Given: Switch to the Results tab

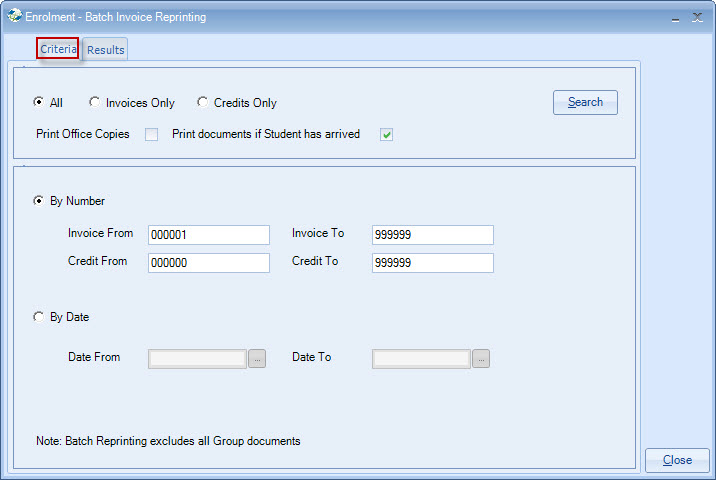Looking at the screenshot, I should 105,50.
